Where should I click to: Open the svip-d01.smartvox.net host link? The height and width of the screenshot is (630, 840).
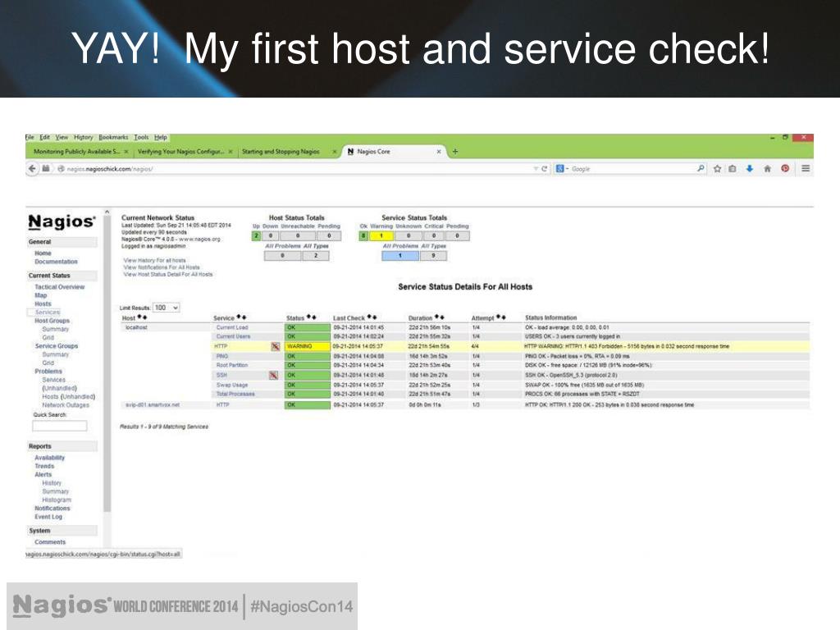coord(153,405)
